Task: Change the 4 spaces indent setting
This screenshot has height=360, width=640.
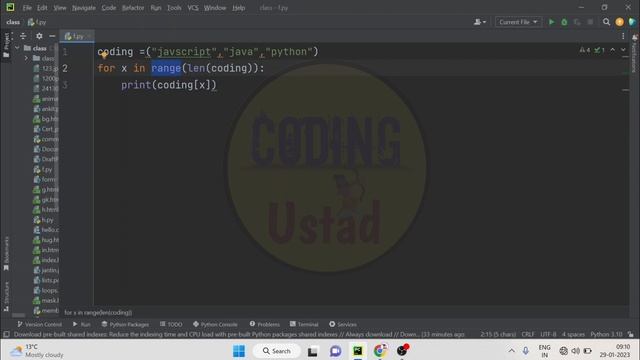Action: (573, 334)
